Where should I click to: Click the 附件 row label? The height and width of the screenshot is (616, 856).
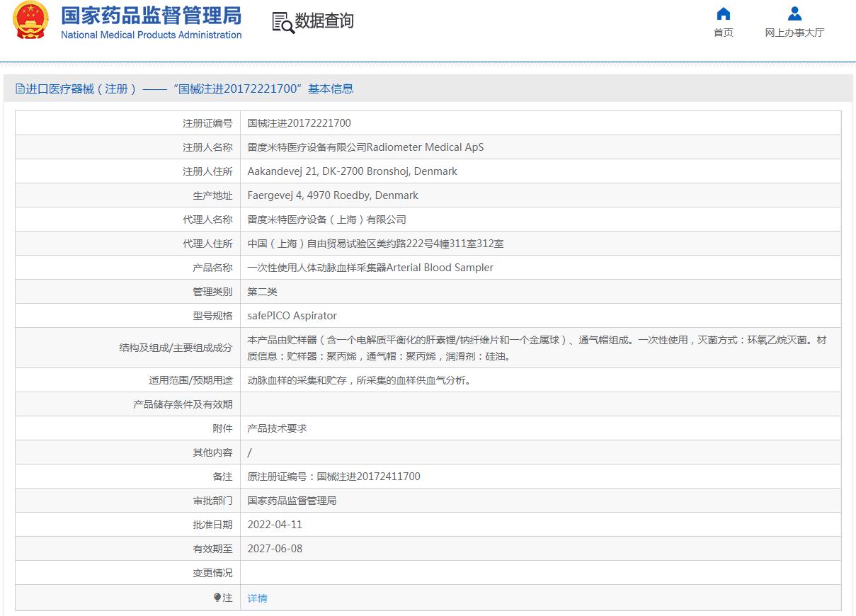(x=222, y=428)
